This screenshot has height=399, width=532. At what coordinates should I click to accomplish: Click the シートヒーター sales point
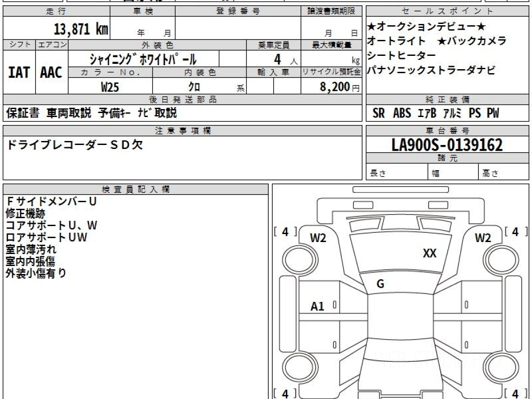point(402,55)
